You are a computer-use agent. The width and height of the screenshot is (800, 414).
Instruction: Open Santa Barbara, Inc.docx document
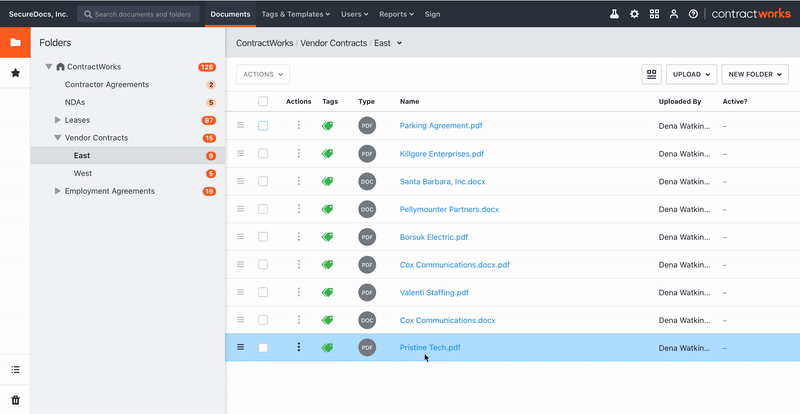pos(442,181)
